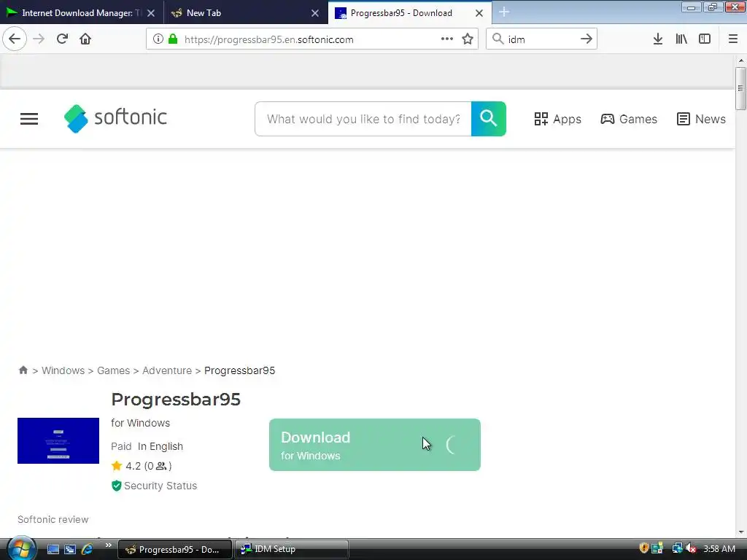Open the Firefox library icon
Image resolution: width=747 pixels, height=560 pixels.
tap(681, 39)
